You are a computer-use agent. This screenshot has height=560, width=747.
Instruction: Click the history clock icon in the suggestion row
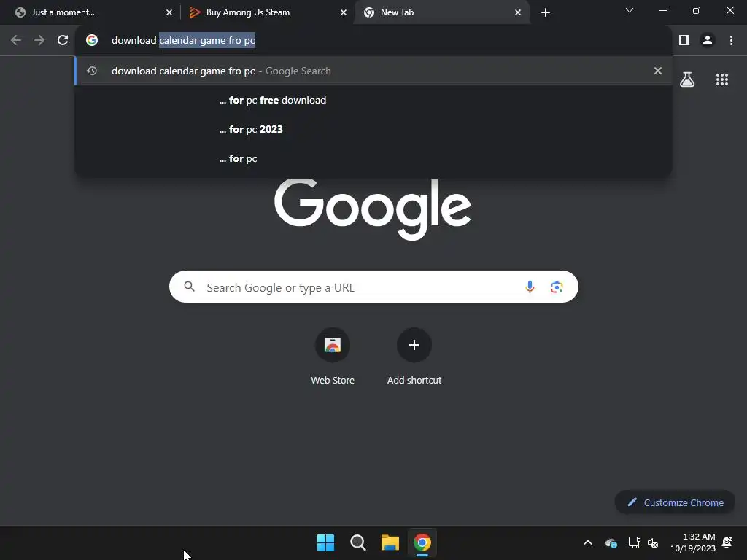coord(92,71)
